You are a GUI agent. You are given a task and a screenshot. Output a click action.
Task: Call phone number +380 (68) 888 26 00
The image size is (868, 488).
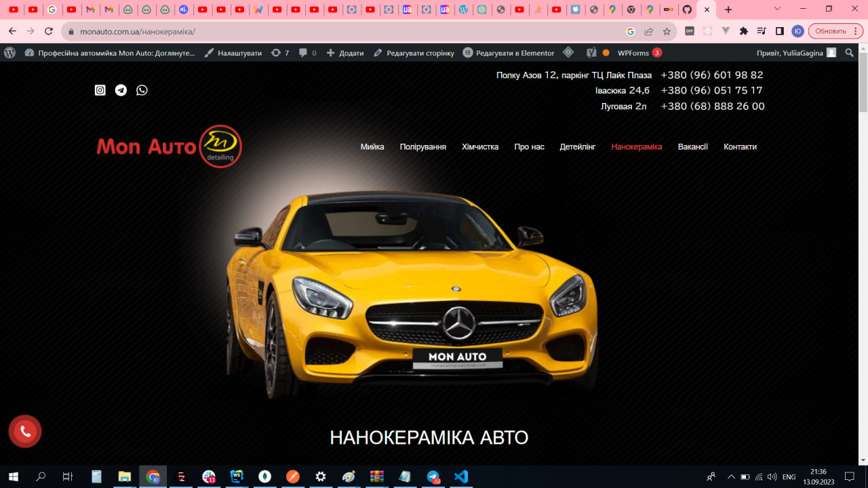click(x=713, y=106)
